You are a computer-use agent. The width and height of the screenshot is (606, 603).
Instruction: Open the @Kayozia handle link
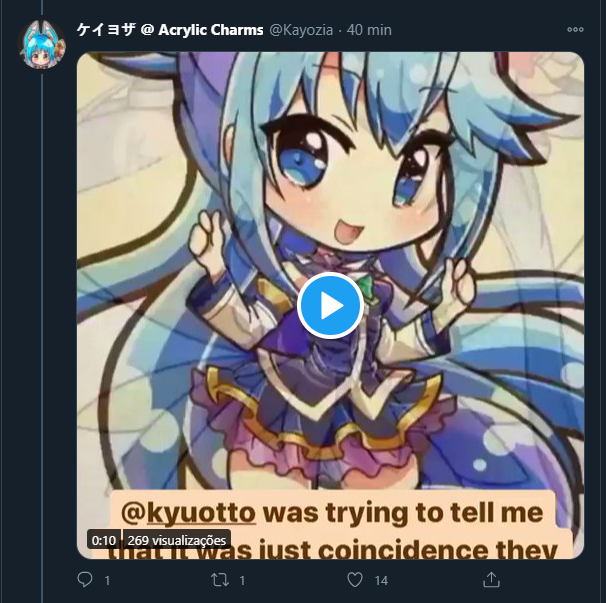[x=301, y=30]
